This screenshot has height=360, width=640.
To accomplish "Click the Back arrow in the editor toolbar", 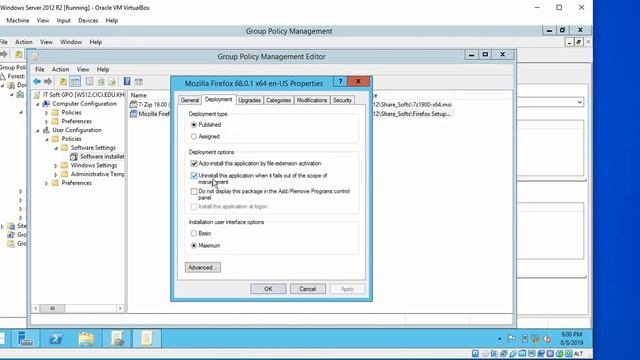I will click(x=37, y=82).
